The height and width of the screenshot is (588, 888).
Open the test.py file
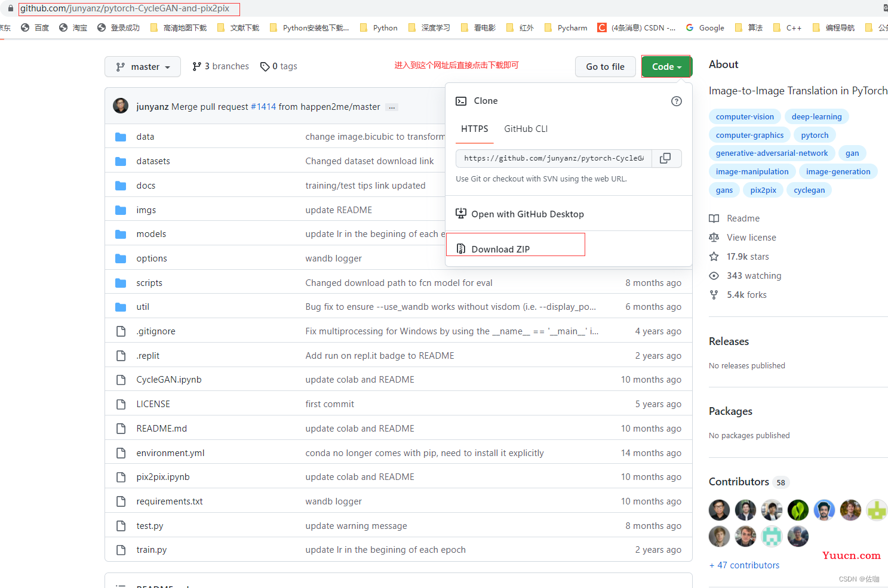[x=149, y=526]
